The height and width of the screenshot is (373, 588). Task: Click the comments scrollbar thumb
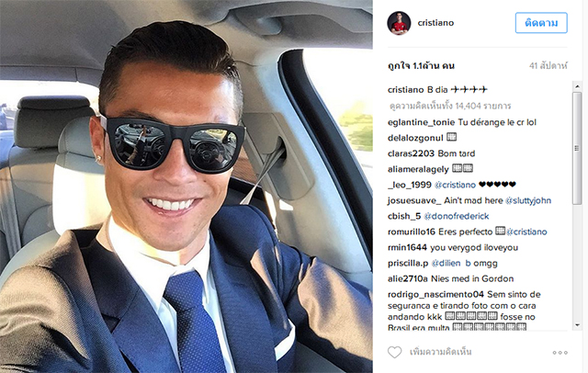coord(577,148)
